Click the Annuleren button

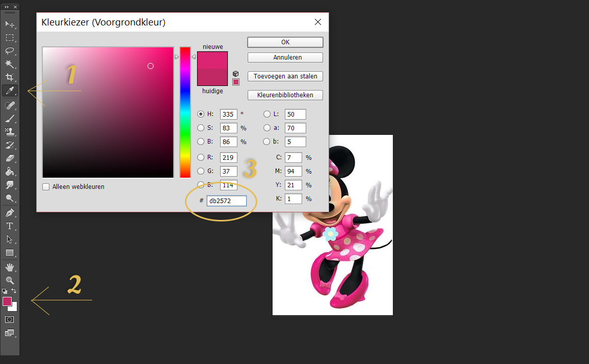coord(285,58)
